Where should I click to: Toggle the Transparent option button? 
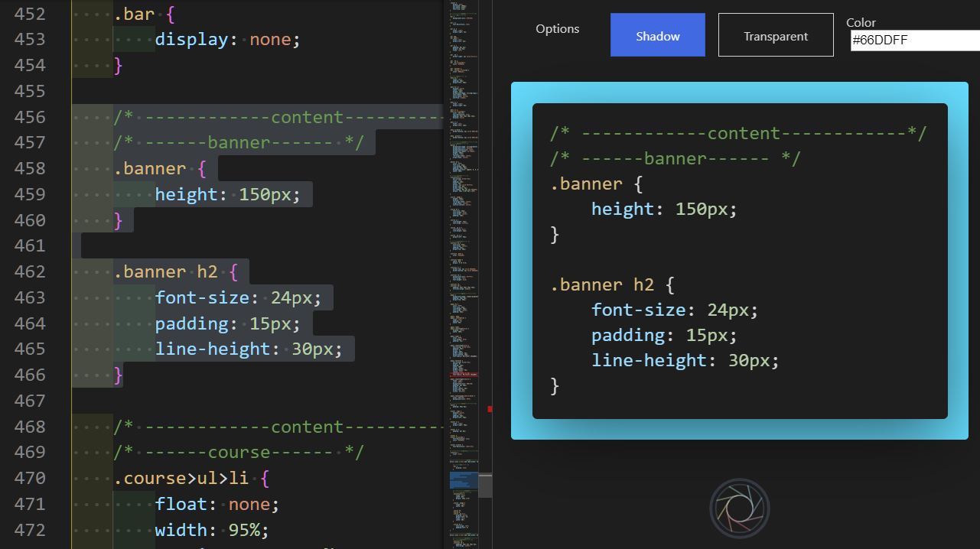[776, 35]
